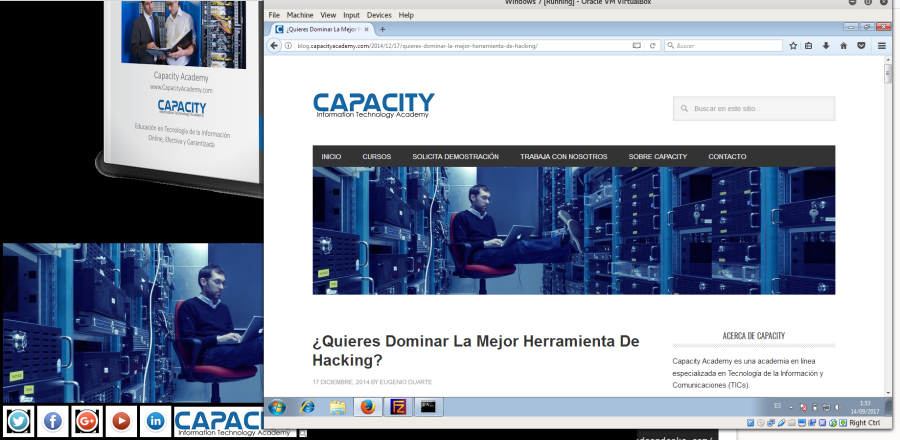Open the Firefox hamburger menu
The image size is (900, 440).
point(881,46)
